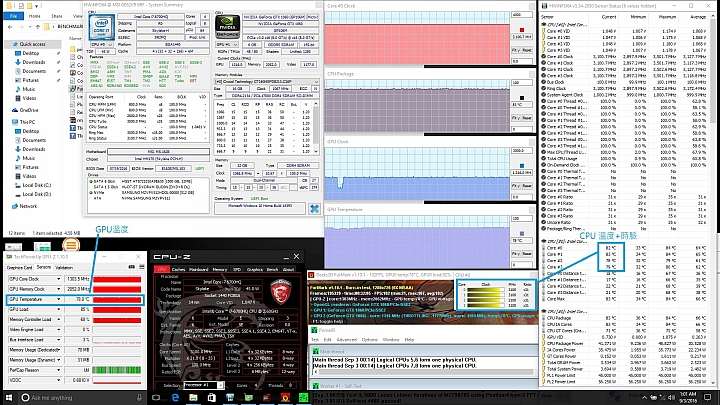Open the CPU #0 selector dropdown in HWiNFO
The image size is (720, 405).
coord(101,45)
